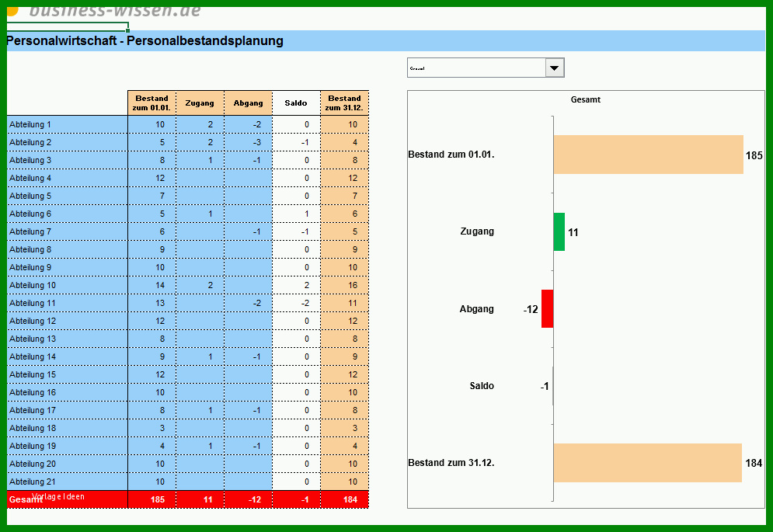Screen dimensions: 773x532
Task: Select the Zugang table column header
Action: [x=200, y=103]
